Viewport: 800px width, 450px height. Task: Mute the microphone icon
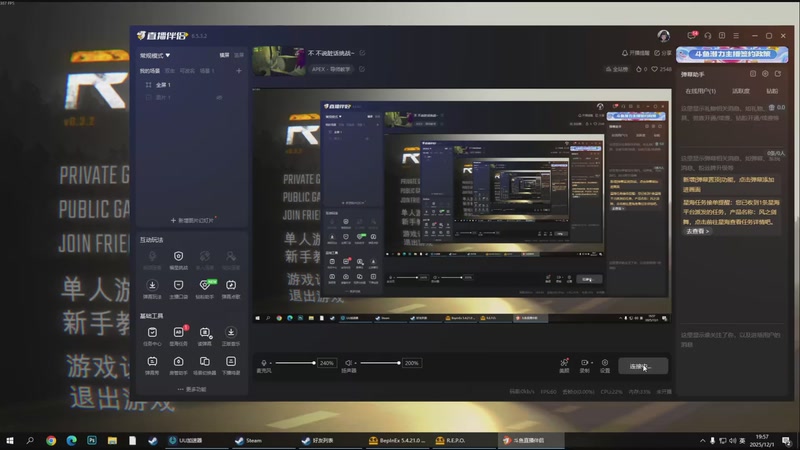264,363
